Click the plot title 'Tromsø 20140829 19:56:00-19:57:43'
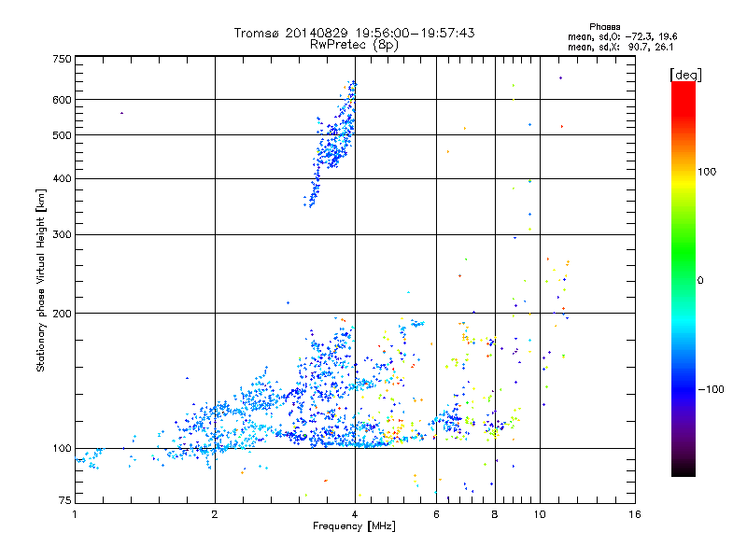The image size is (747, 560). click(354, 33)
